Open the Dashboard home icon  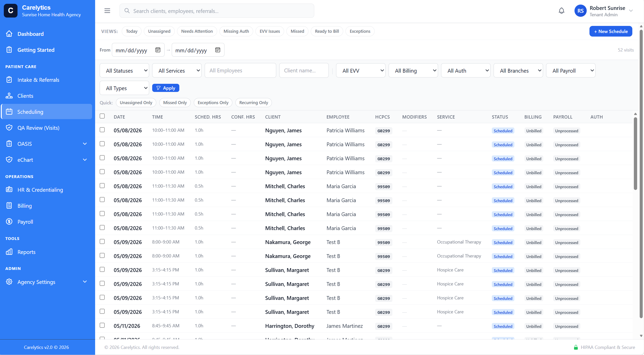[x=9, y=34]
